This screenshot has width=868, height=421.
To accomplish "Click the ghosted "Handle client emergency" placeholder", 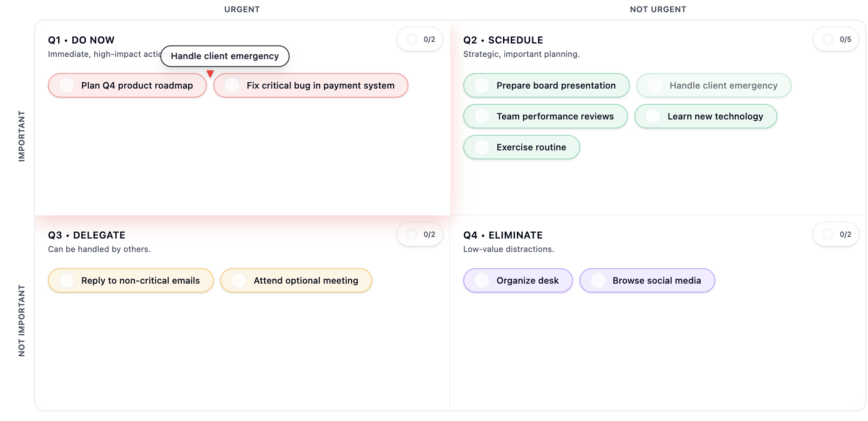I will pyautogui.click(x=714, y=85).
